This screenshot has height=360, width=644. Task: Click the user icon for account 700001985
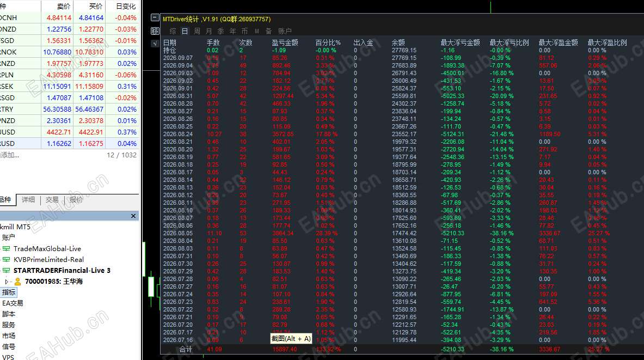(x=17, y=282)
